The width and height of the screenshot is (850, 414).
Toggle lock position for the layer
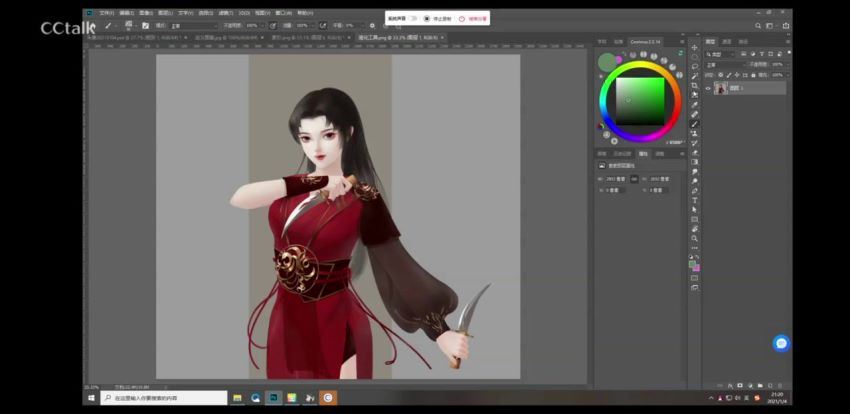click(x=737, y=75)
